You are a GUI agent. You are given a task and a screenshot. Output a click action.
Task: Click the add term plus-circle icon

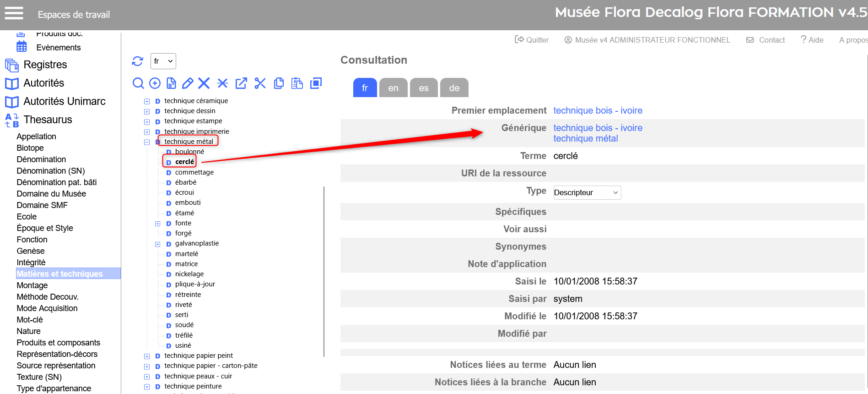155,83
